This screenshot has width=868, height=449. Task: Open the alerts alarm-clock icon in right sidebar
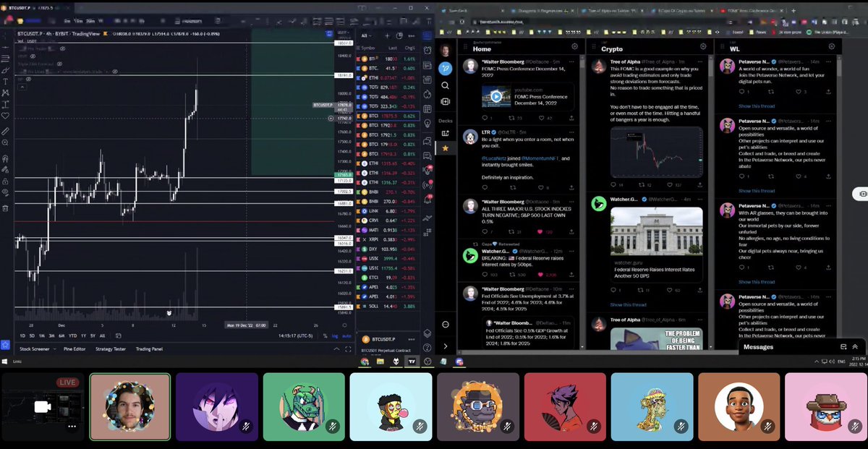point(428,51)
